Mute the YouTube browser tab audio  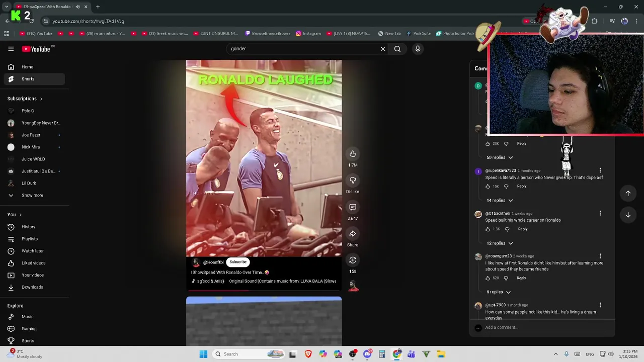click(77, 7)
